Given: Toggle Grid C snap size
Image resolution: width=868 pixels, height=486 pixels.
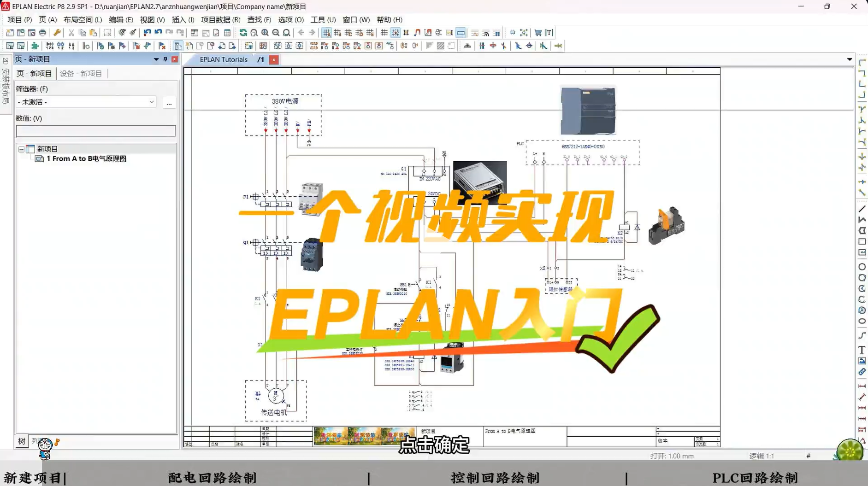Looking at the screenshot, I should (348, 33).
